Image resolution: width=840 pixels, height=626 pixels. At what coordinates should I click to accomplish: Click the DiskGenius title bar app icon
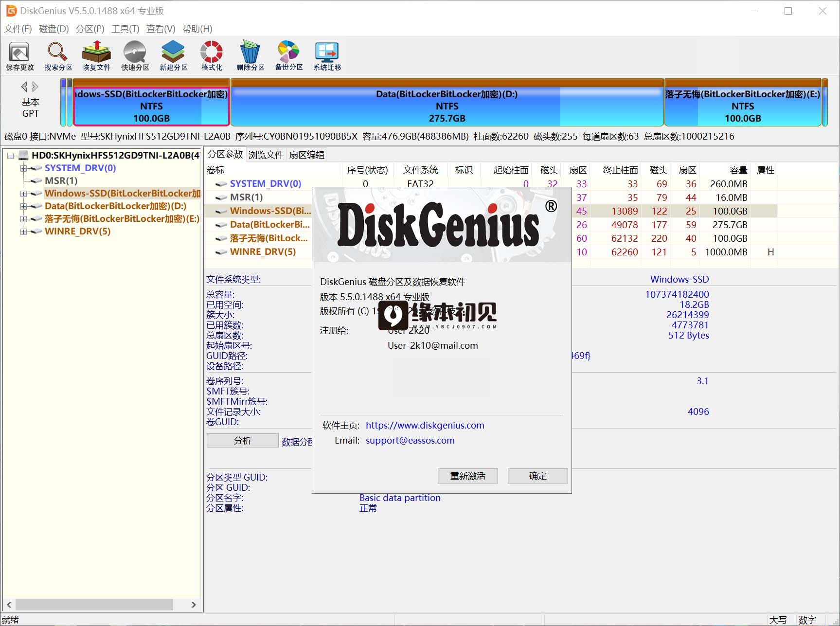click(11, 11)
